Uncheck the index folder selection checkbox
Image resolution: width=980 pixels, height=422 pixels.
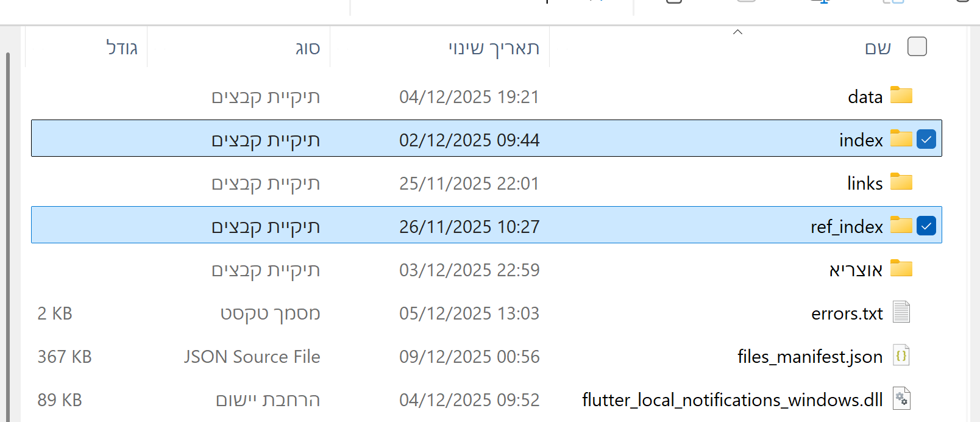pyautogui.click(x=926, y=139)
